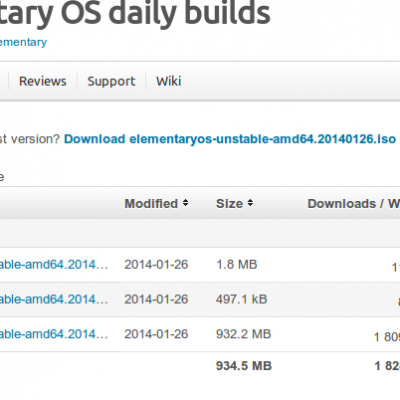The height and width of the screenshot is (400, 400).
Task: Select the 932.2 MB size cell
Action: click(244, 334)
